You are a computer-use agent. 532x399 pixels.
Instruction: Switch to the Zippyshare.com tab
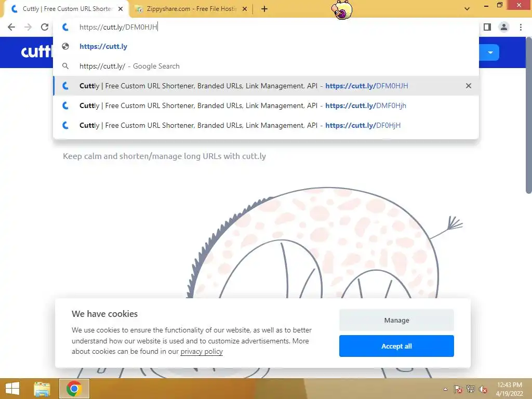tap(191, 9)
